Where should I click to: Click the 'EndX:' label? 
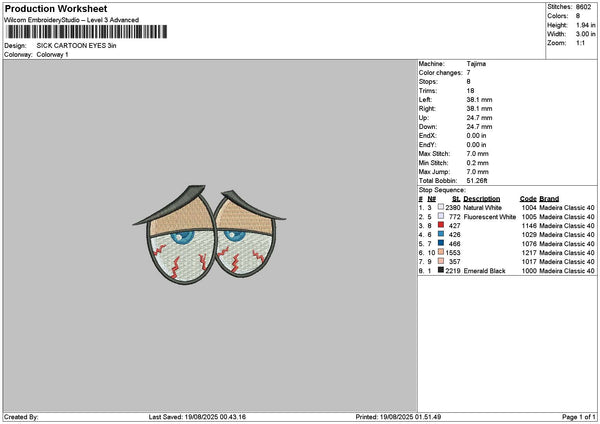(x=427, y=136)
